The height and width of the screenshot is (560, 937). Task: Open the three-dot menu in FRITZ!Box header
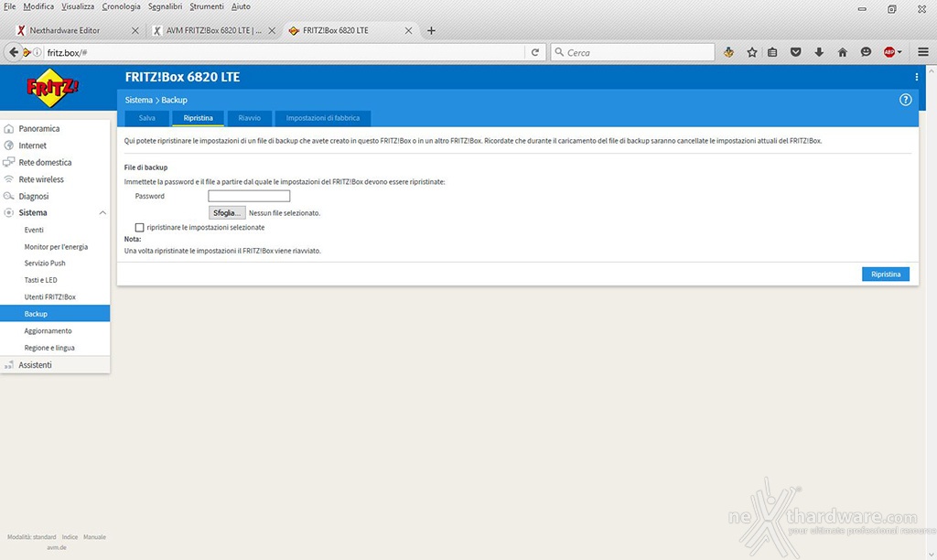pyautogui.click(x=916, y=77)
